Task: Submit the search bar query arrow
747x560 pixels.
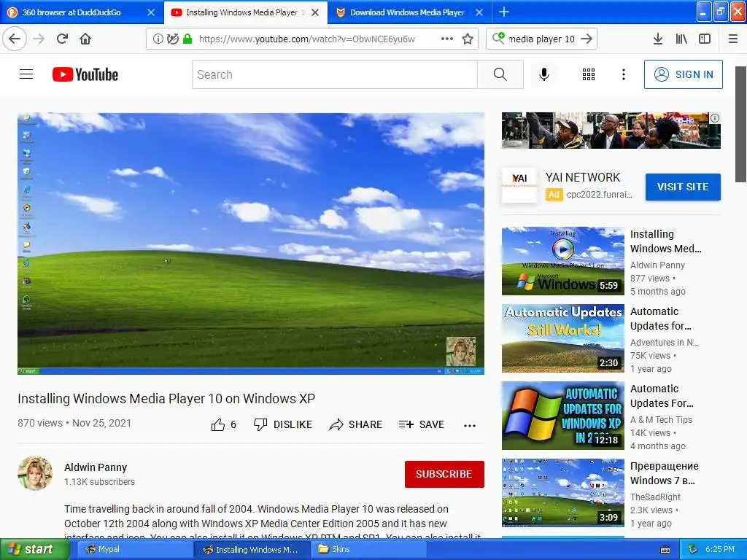Action: tap(587, 39)
